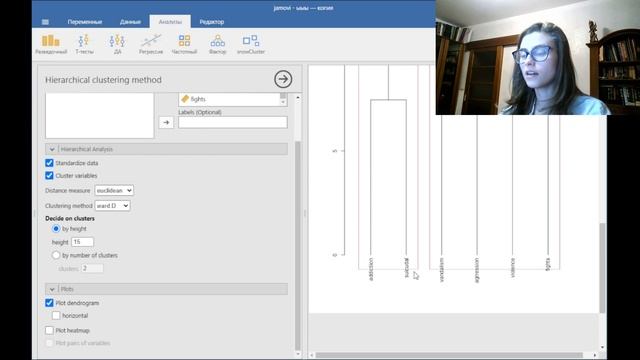Click the options panel vertical scrollbar
This screenshot has width=640, height=360.
298,245
